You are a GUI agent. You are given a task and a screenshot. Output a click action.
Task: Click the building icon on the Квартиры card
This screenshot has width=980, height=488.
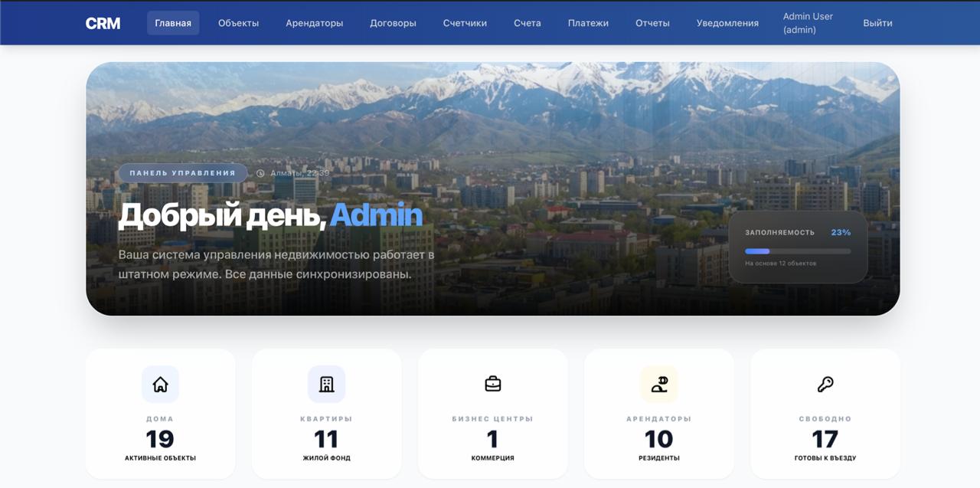(x=326, y=384)
